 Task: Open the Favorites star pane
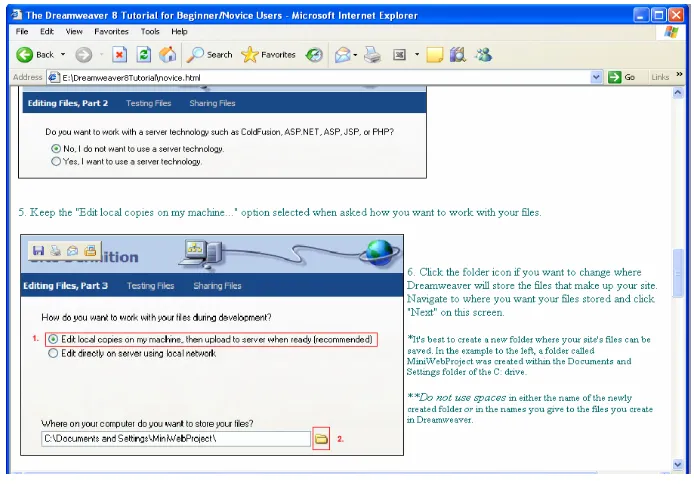point(268,55)
